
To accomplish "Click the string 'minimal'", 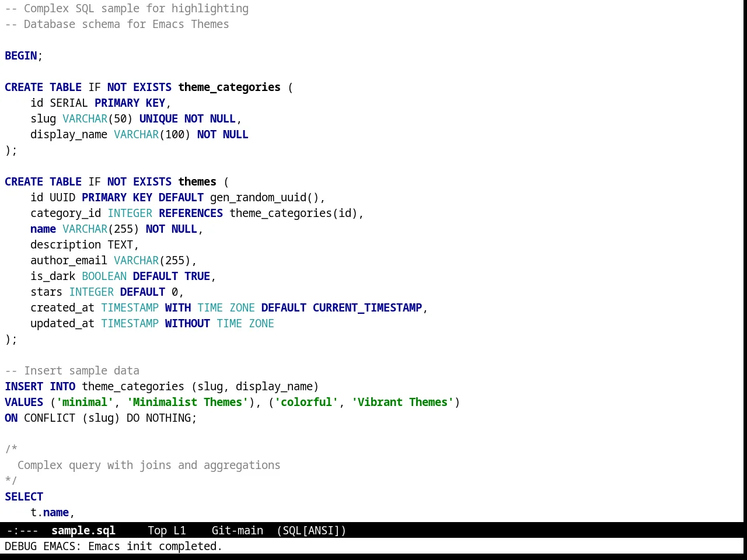I will 85,402.
